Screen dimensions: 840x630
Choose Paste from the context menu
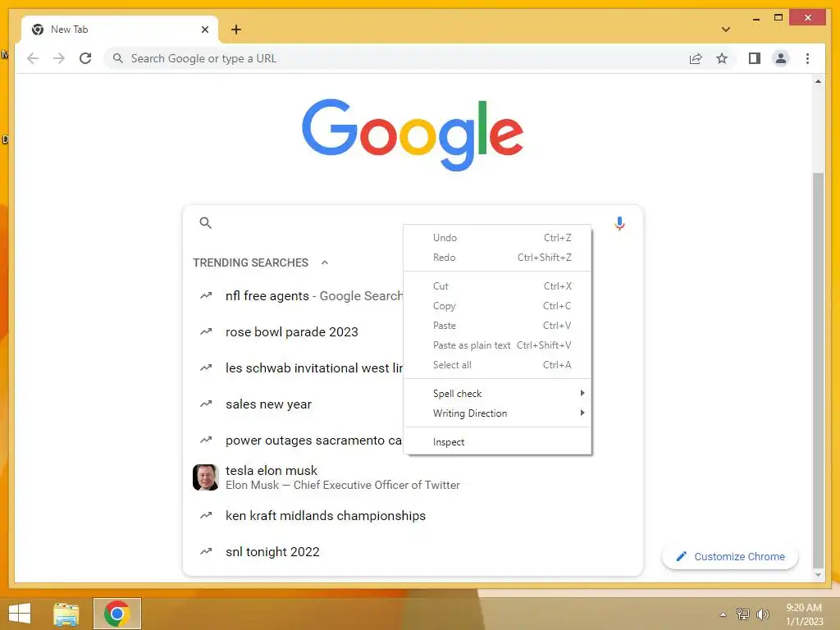pyautogui.click(x=497, y=326)
